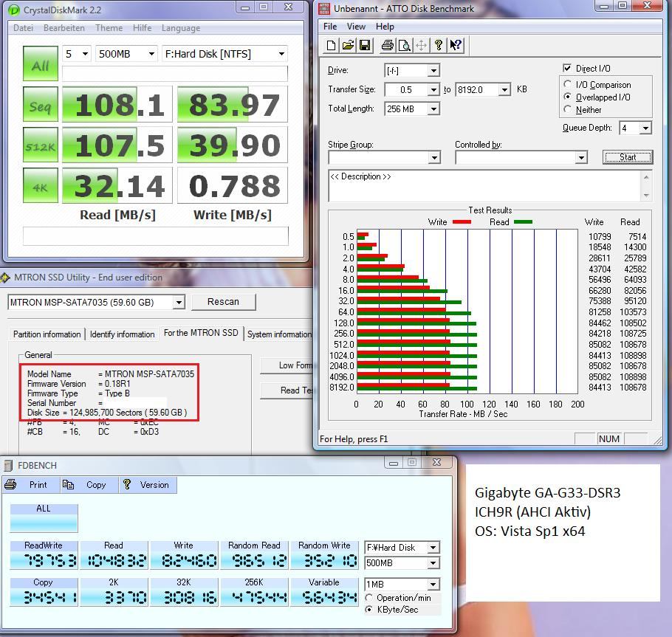Viewport: 672px width, 637px height.
Task: Run FDBENCH Random Write test
Action: [x=324, y=555]
